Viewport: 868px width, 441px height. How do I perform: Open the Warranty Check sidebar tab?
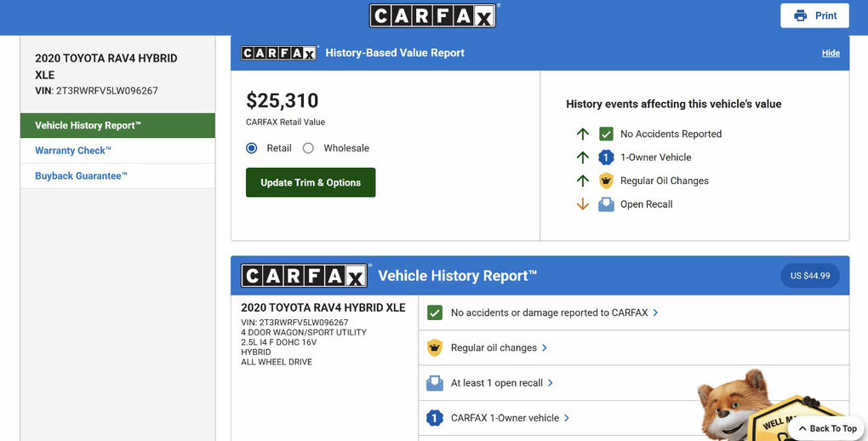tap(73, 151)
